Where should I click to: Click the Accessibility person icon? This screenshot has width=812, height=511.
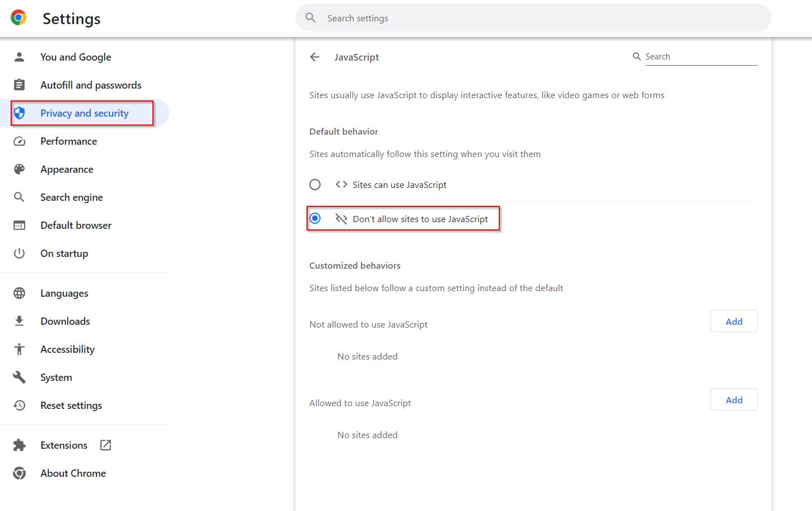(x=20, y=349)
